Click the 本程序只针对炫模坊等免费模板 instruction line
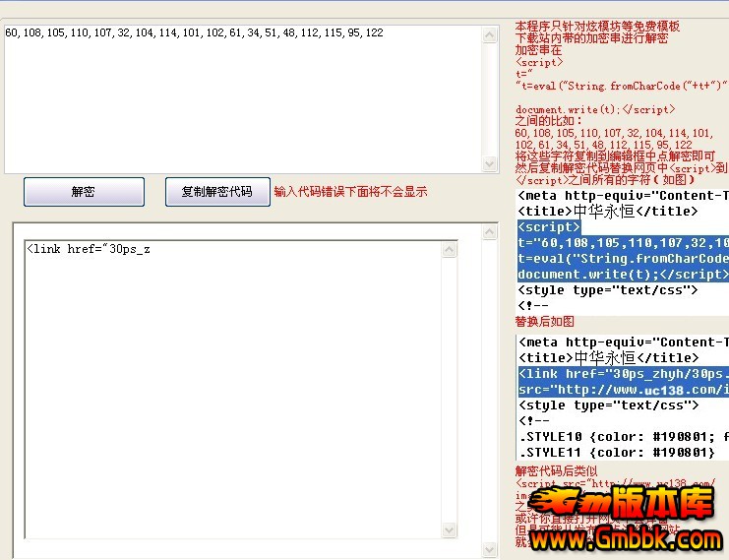 [597, 27]
